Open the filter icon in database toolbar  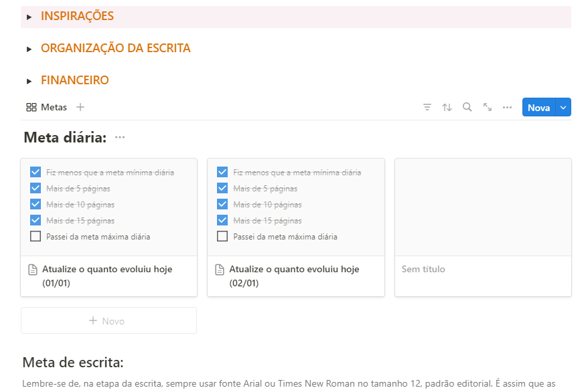[427, 107]
